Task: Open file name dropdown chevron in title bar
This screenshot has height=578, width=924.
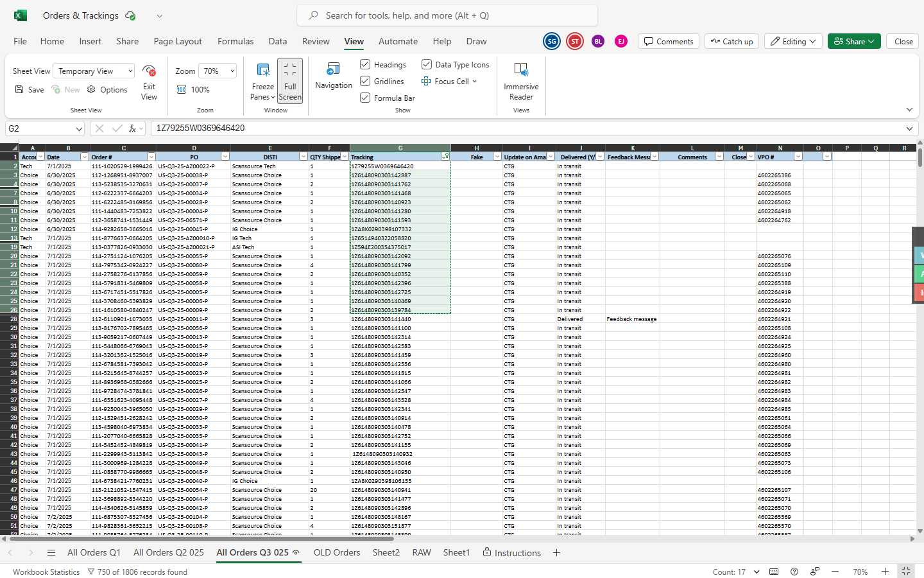Action: point(160,15)
